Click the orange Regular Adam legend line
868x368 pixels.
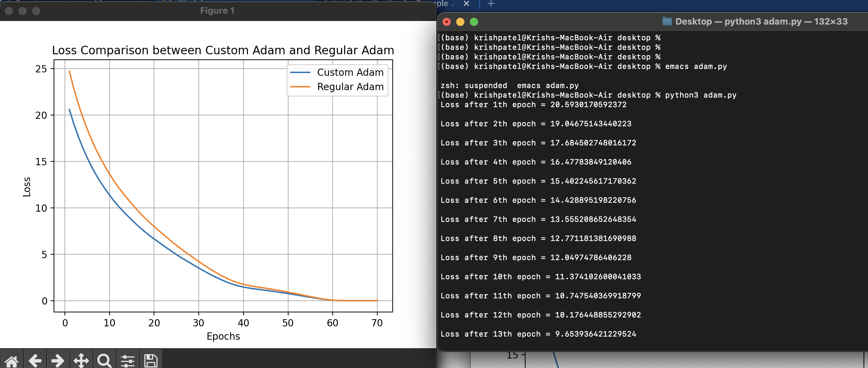coord(300,87)
